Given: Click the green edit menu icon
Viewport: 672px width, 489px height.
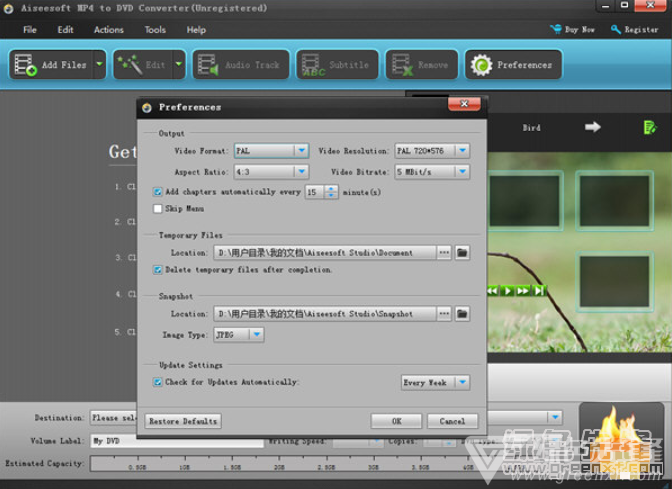Looking at the screenshot, I should (x=650, y=127).
